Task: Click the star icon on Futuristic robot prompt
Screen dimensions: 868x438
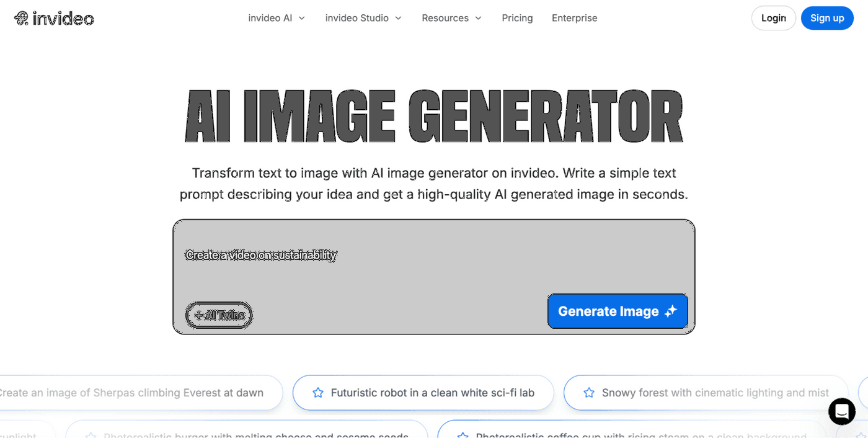Action: tap(318, 393)
